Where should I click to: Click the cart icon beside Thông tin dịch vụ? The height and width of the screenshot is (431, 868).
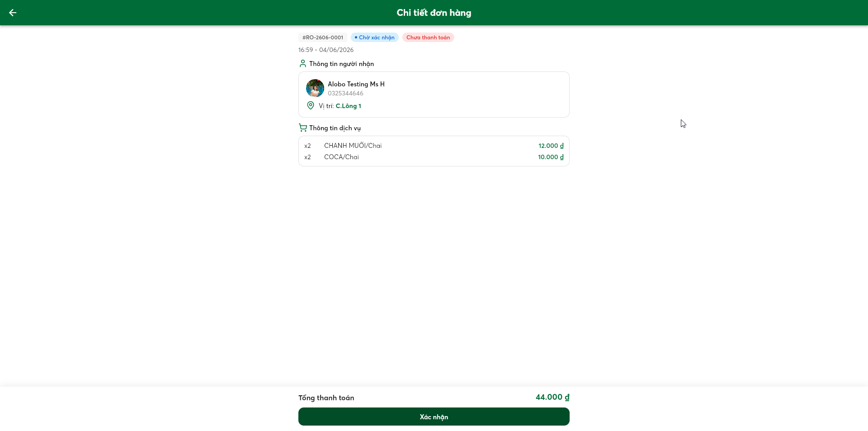coord(303,128)
